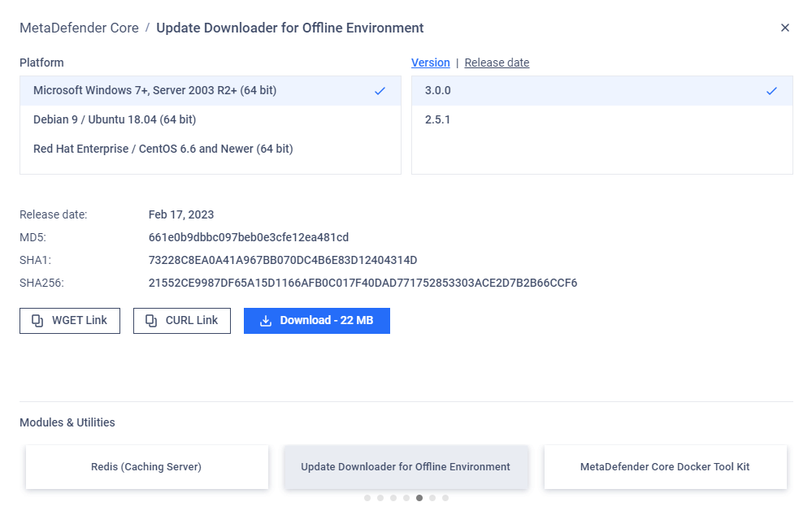This screenshot has height=515, width=812.
Task: Click the SHA1 hash value
Action: pyautogui.click(x=283, y=261)
